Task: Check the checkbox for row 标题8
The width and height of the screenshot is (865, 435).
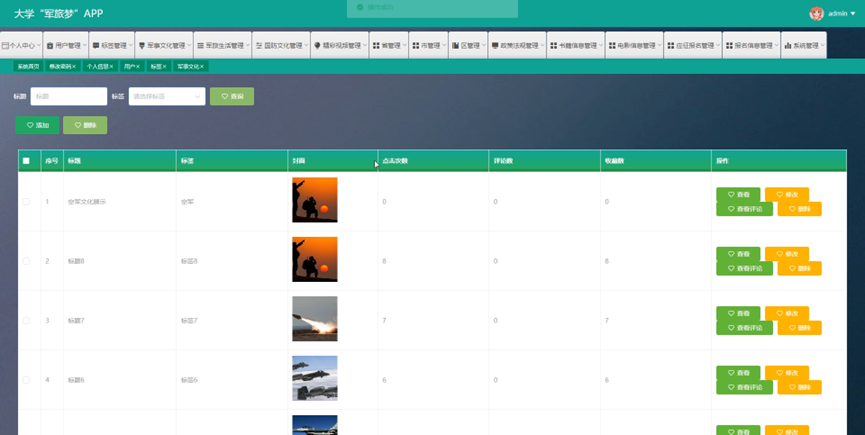Action: pyautogui.click(x=26, y=261)
